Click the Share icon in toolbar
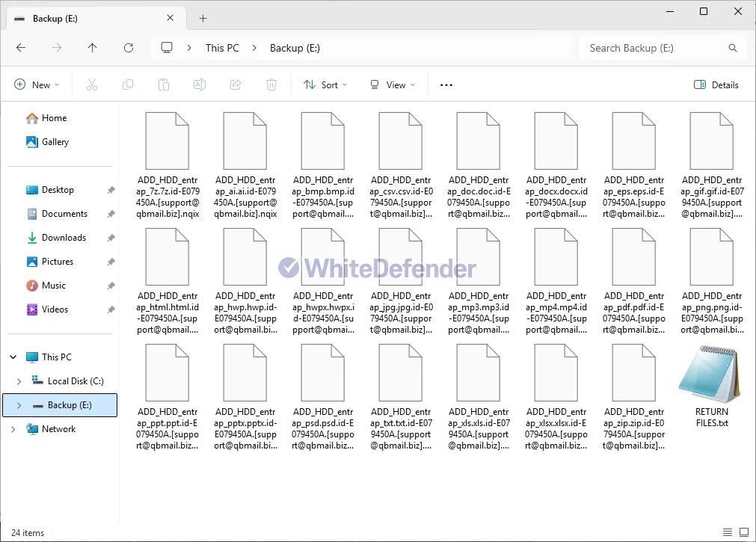 236,85
